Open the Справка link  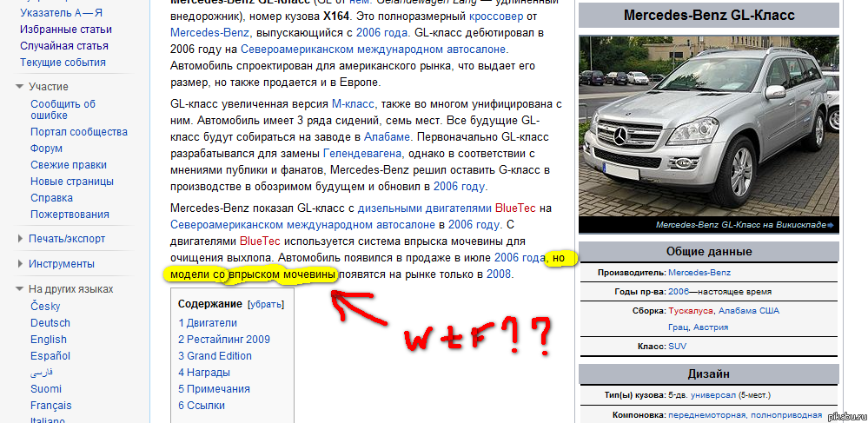(51, 198)
